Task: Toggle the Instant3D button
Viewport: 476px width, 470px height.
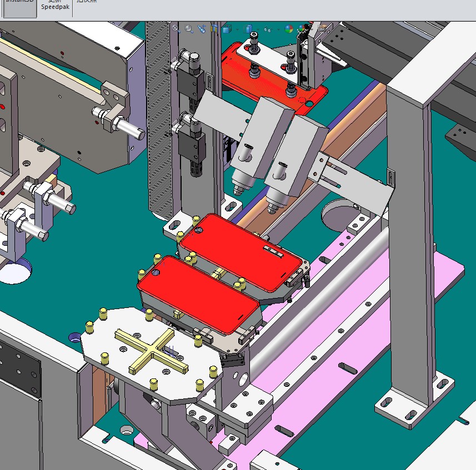Action: [20, 8]
